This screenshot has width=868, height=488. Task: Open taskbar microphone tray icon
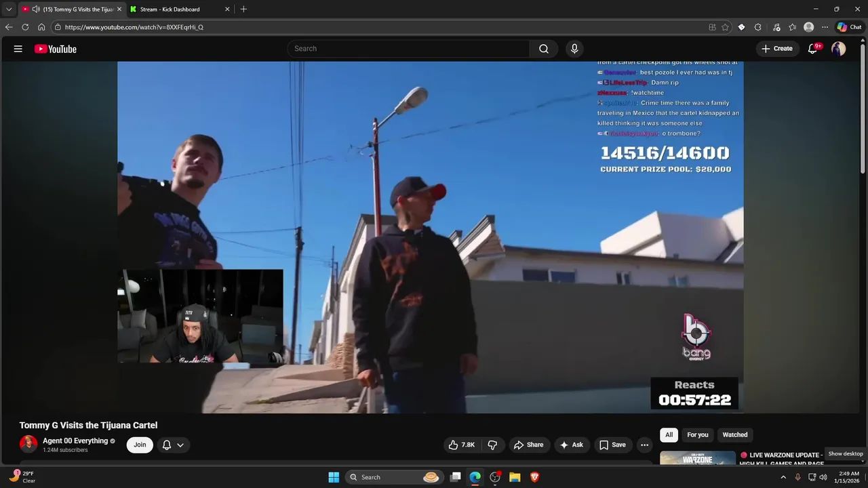[x=797, y=477]
